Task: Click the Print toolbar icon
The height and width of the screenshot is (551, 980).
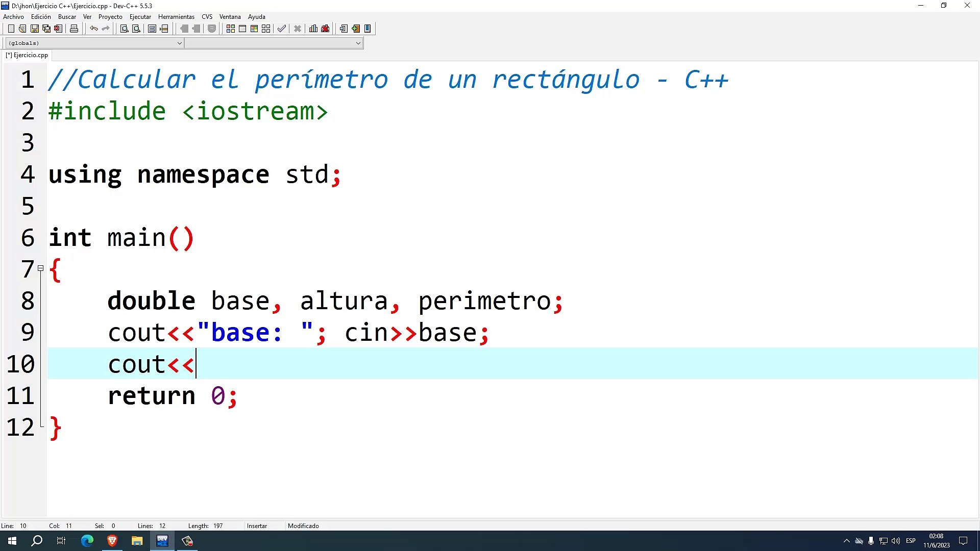Action: [x=74, y=29]
